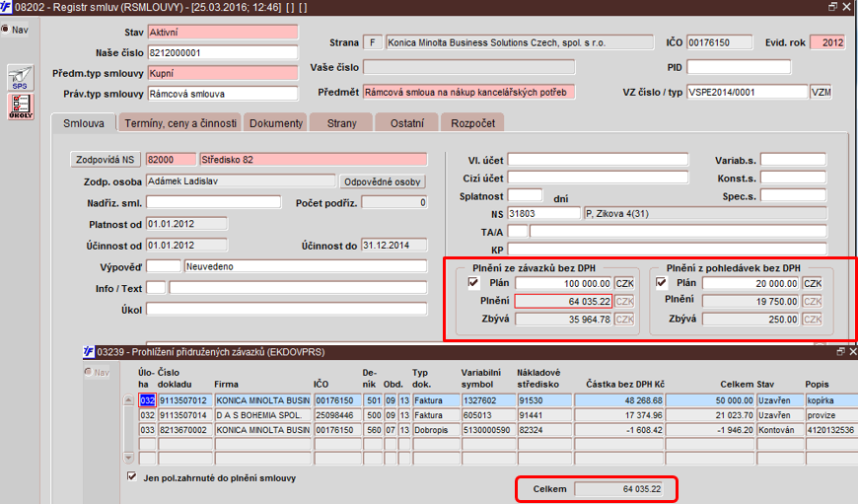Toggle Plán checkbox under Plnění z pohledávek
This screenshot has height=504, width=858.
(x=662, y=283)
